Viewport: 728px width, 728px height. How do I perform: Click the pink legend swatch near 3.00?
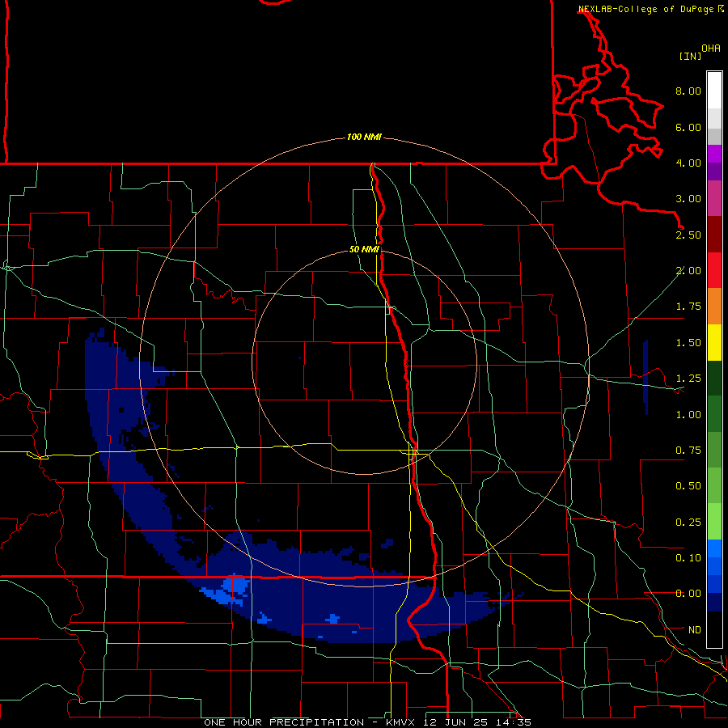tap(714, 198)
